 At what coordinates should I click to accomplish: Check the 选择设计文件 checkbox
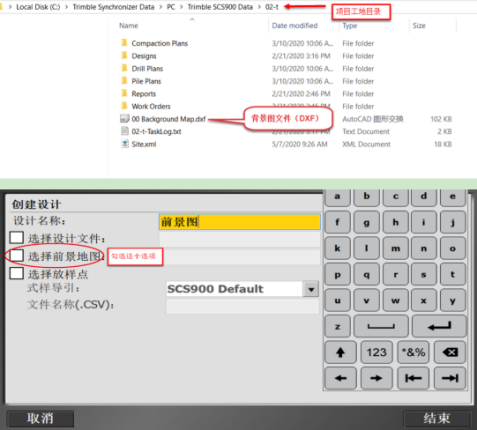pyautogui.click(x=16, y=238)
